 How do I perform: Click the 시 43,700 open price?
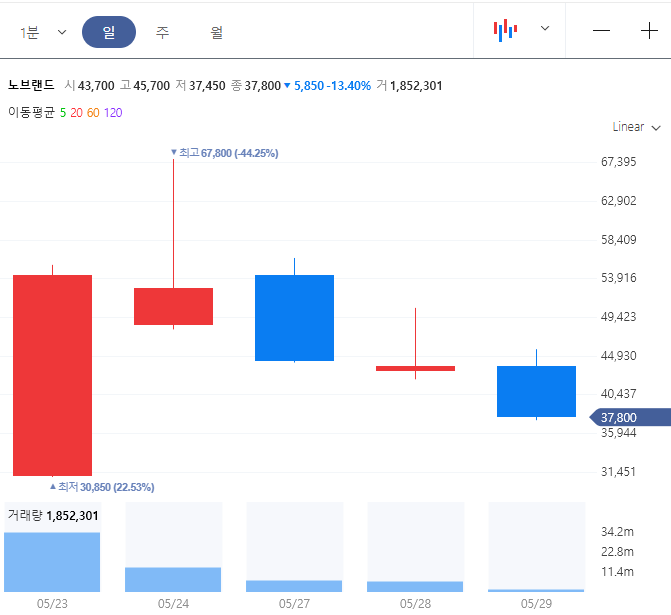pyautogui.click(x=89, y=86)
